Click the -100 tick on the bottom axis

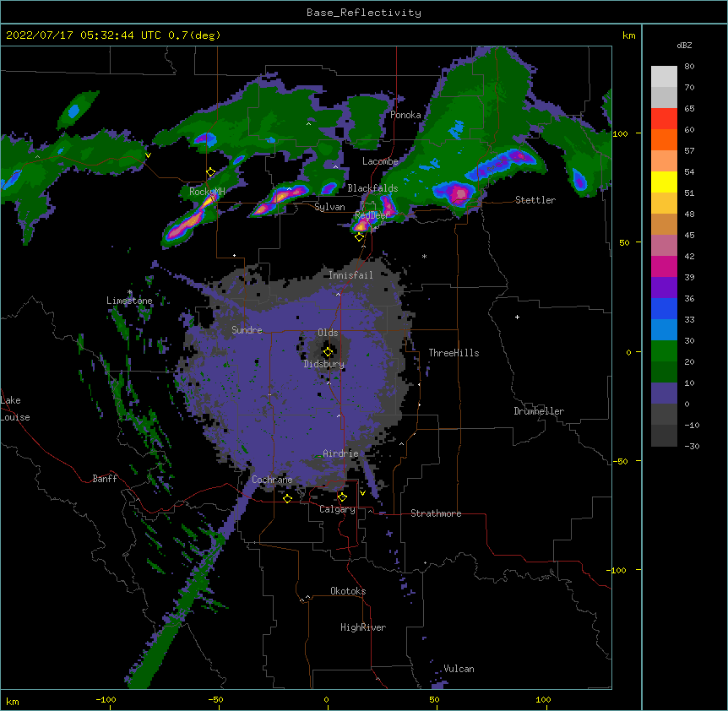coord(106,699)
